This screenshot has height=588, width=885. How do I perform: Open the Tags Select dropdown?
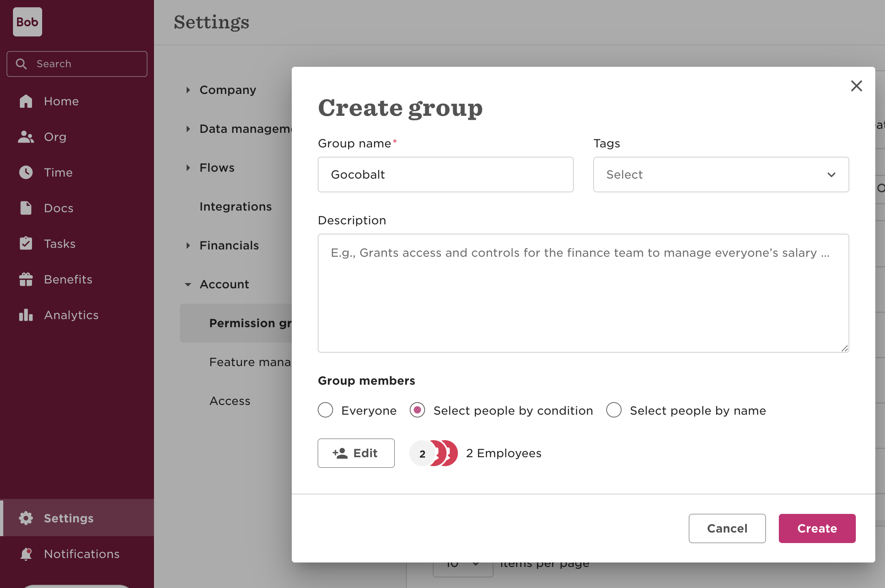[x=720, y=175]
